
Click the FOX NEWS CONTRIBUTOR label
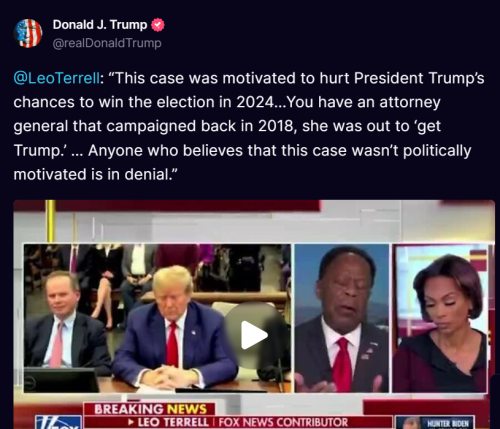click(283, 422)
